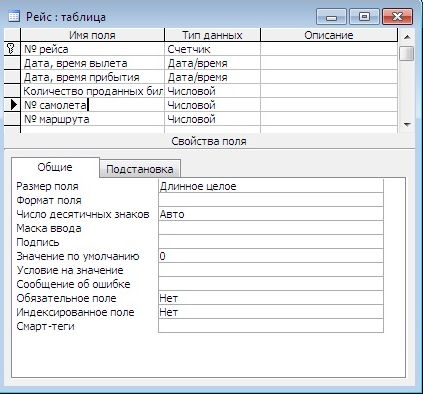This screenshot has height=394, width=423.
Task: Click the row selector for Дата, время вылета
Action: [x=12, y=63]
